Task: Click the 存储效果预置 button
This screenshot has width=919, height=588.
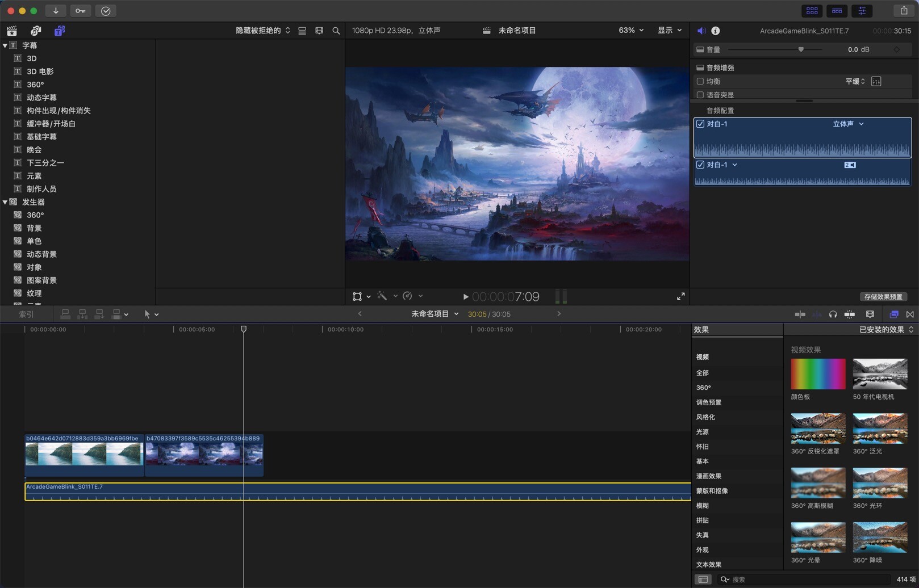Action: pos(883,297)
